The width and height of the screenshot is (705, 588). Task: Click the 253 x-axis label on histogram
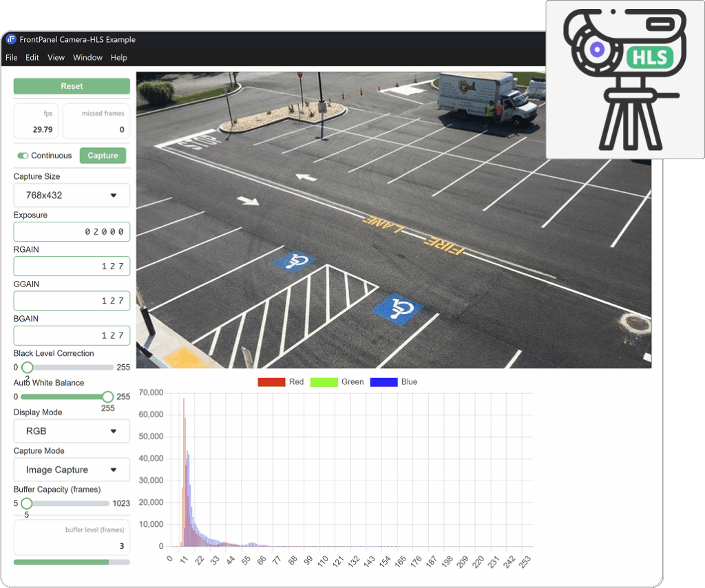(525, 561)
